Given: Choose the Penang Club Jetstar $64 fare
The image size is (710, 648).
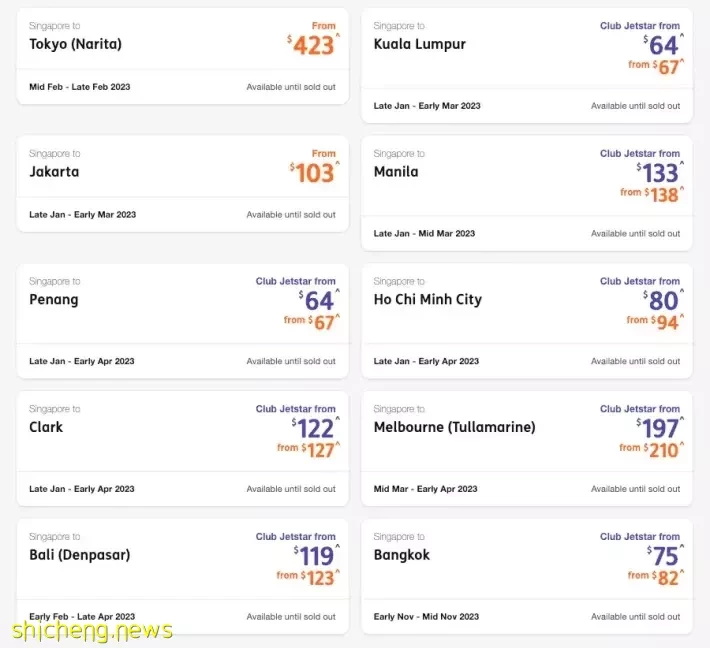Looking at the screenshot, I should (319, 301).
